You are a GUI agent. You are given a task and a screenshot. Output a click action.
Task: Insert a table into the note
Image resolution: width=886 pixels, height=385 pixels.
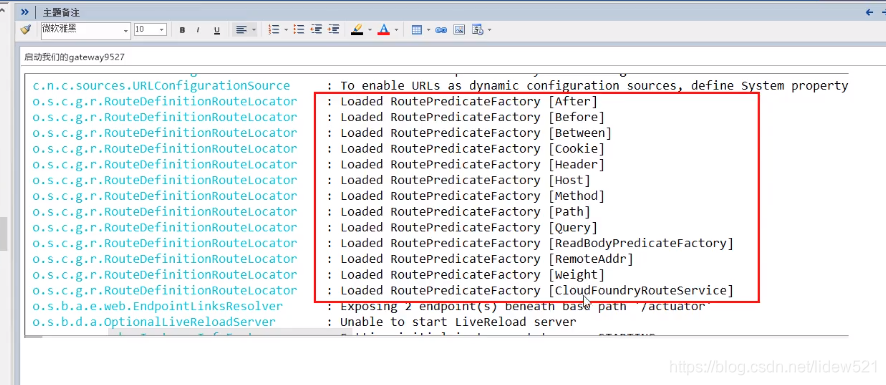(x=417, y=30)
